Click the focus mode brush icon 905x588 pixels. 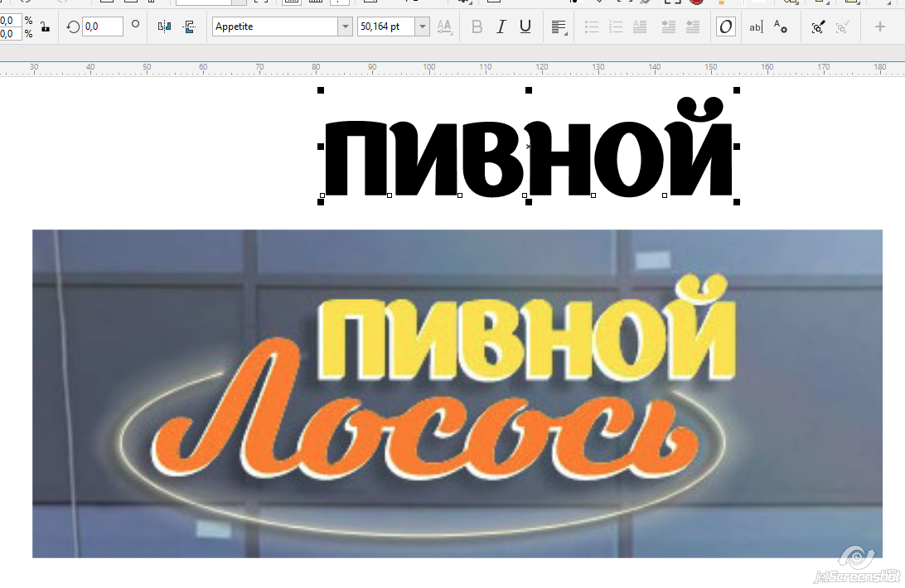point(818,27)
